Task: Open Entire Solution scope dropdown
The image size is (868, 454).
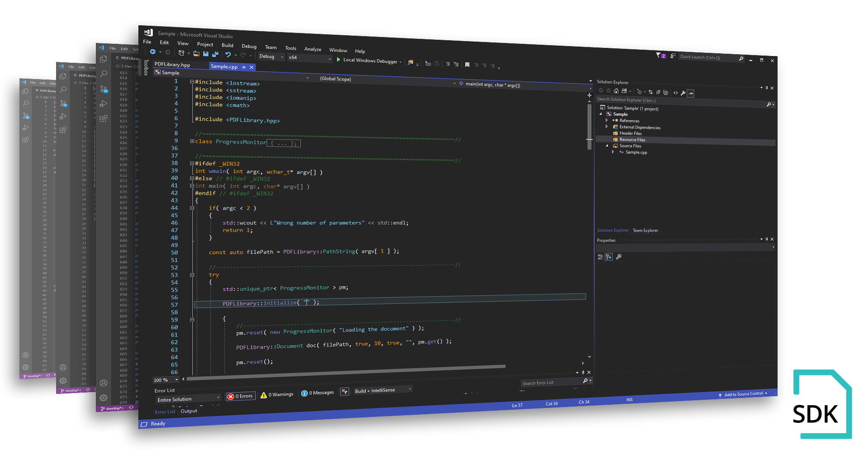Action: [188, 398]
